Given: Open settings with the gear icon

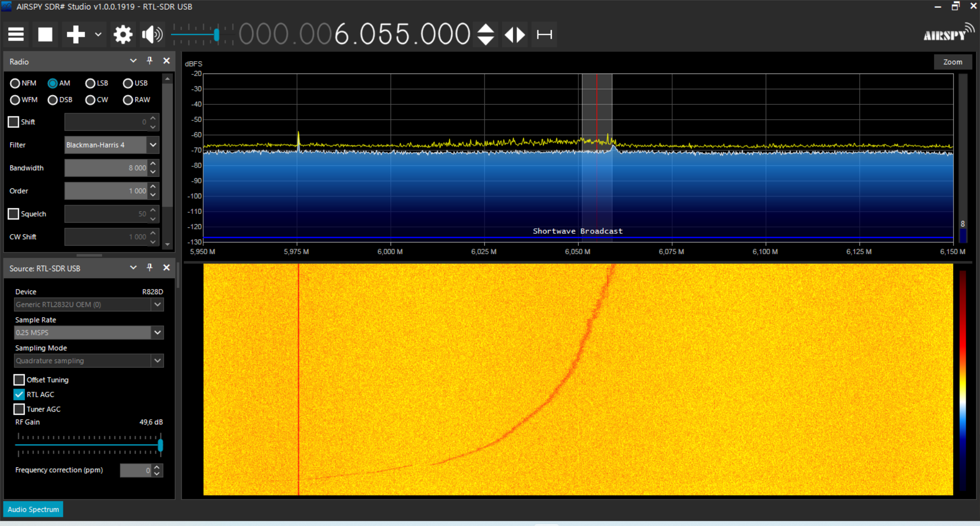Looking at the screenshot, I should 123,35.
